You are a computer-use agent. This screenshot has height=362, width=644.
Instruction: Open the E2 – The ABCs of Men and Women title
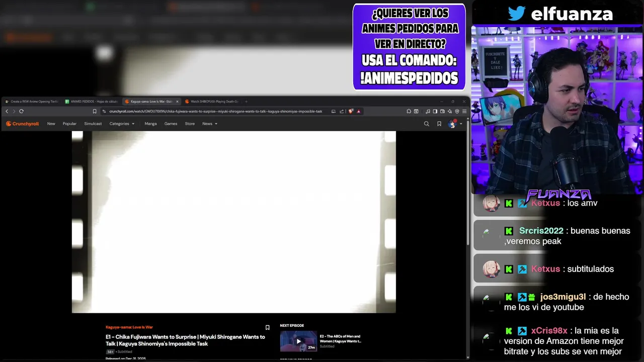[x=341, y=338]
